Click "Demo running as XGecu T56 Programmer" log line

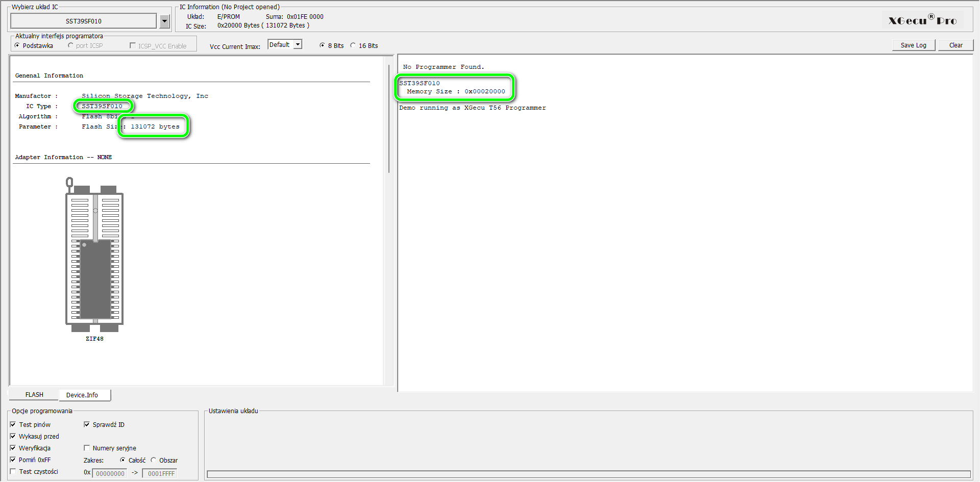pos(473,108)
